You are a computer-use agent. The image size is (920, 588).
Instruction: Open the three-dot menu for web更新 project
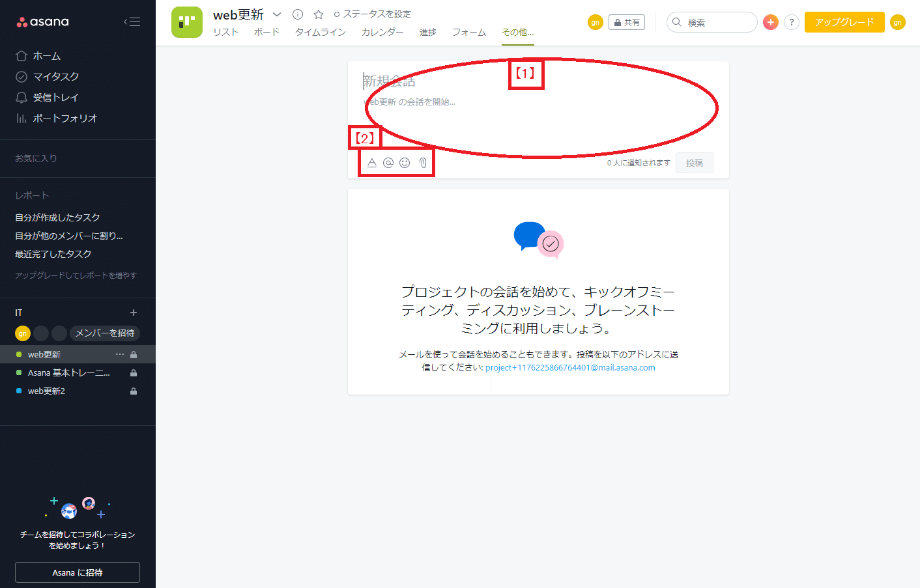tap(120, 354)
